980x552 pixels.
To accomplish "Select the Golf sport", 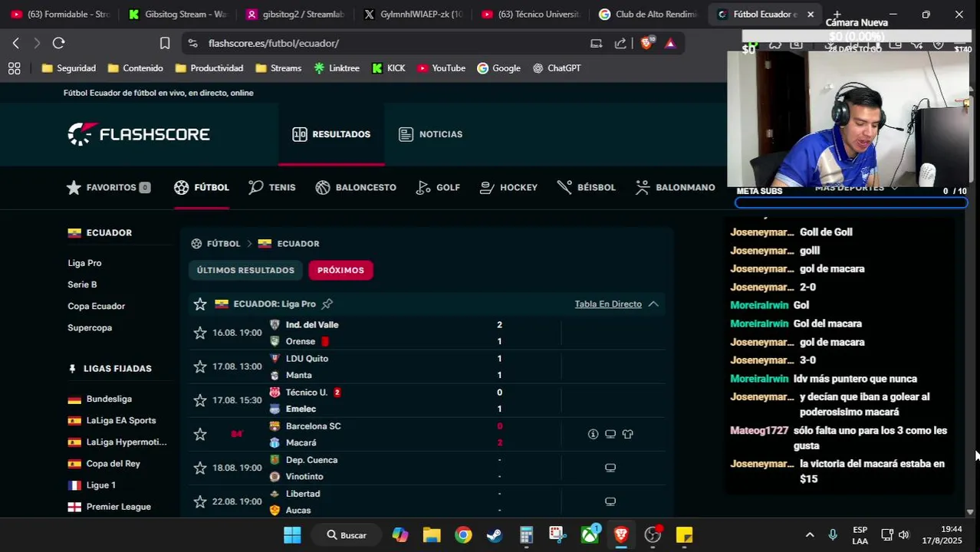I will [x=438, y=187].
